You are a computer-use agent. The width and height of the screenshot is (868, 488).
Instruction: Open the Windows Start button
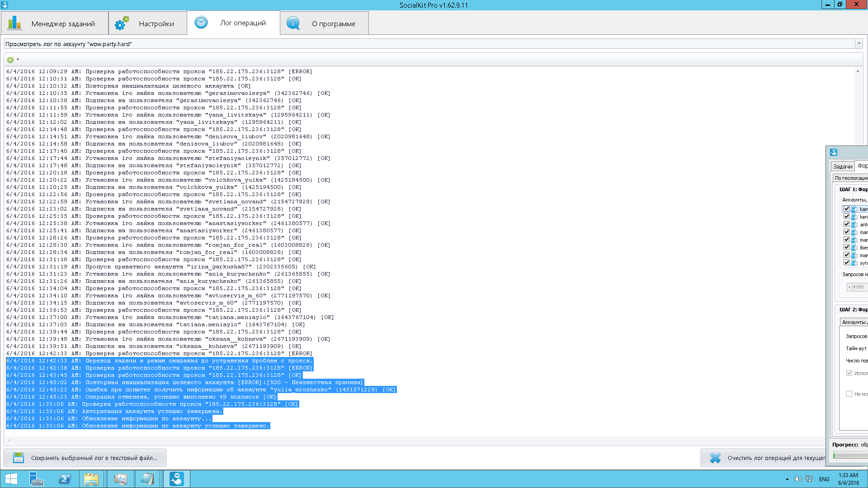click(11, 479)
